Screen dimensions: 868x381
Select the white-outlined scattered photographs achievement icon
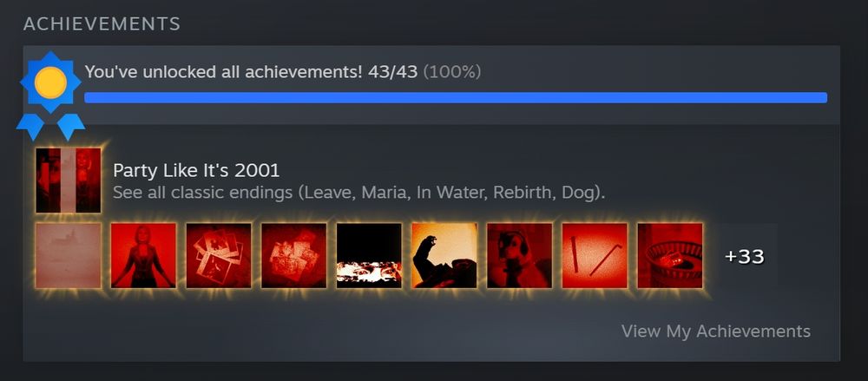tap(219, 255)
